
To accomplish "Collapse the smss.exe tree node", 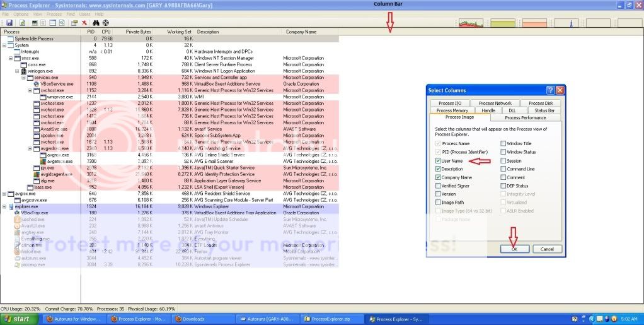I will coord(11,59).
